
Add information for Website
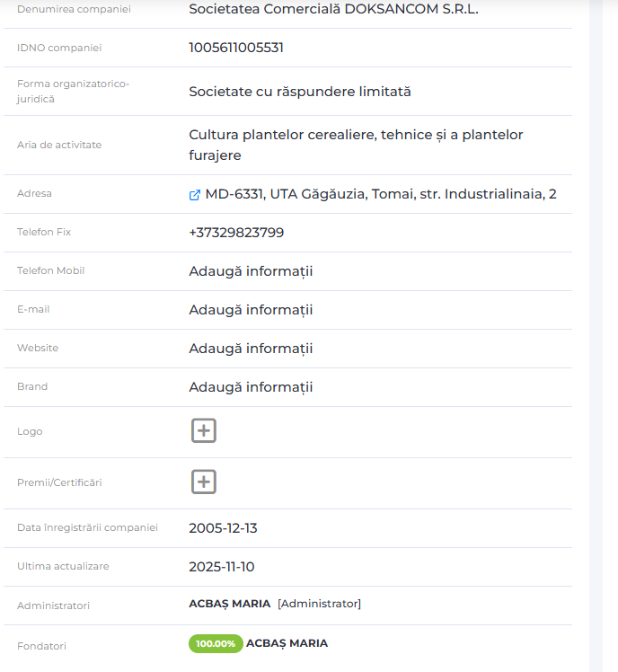point(251,349)
